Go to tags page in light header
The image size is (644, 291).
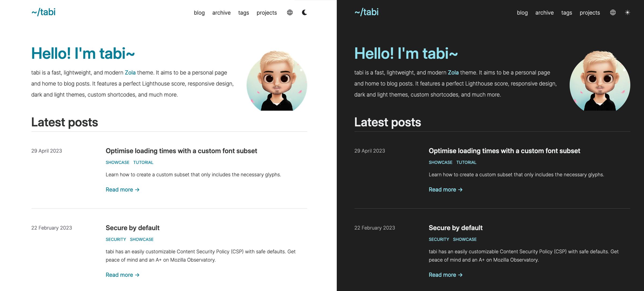(244, 13)
